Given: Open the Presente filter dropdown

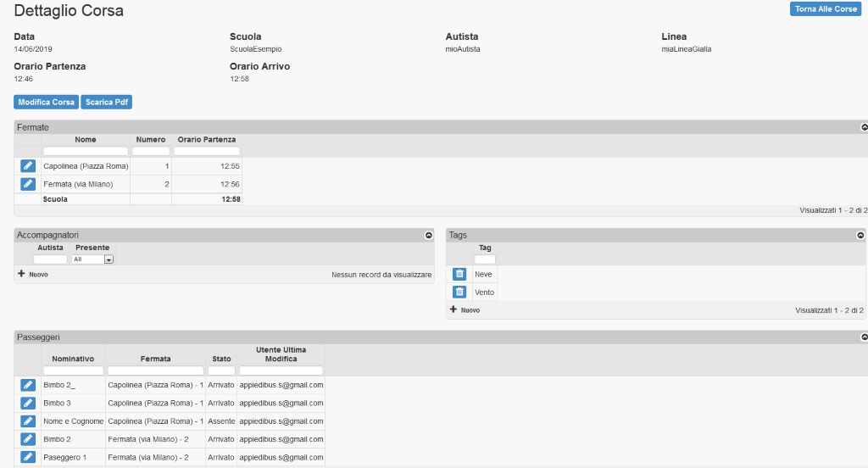Looking at the screenshot, I should click(x=92, y=259).
